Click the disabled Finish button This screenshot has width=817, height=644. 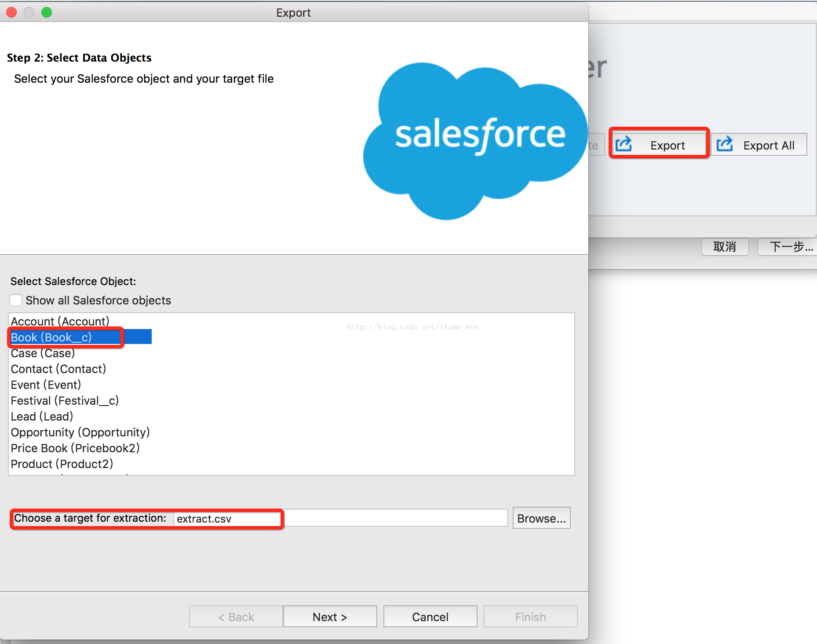coord(530,617)
